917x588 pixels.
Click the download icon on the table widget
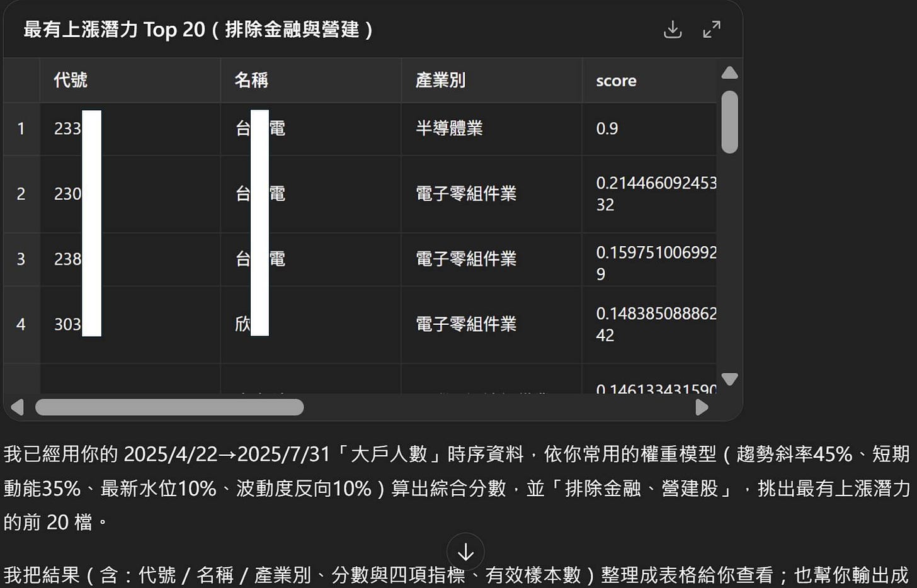click(x=673, y=29)
